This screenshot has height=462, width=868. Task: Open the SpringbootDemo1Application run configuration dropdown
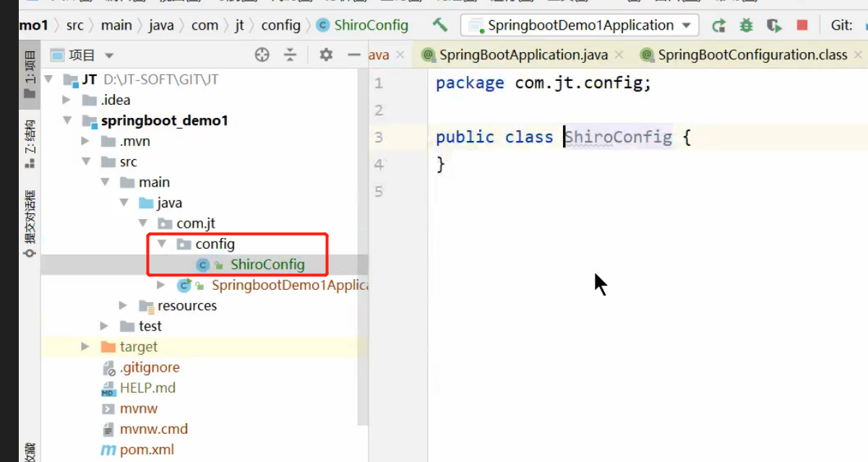pos(580,25)
